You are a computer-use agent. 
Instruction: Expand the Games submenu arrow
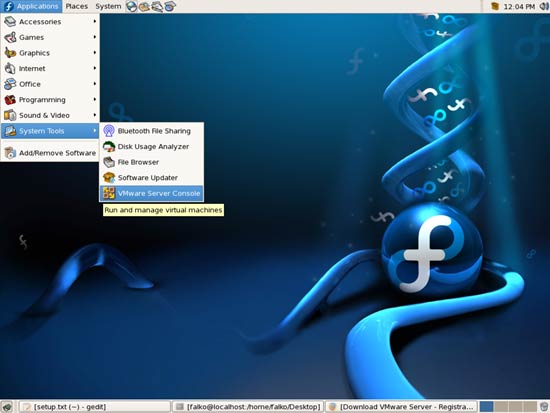[x=95, y=37]
